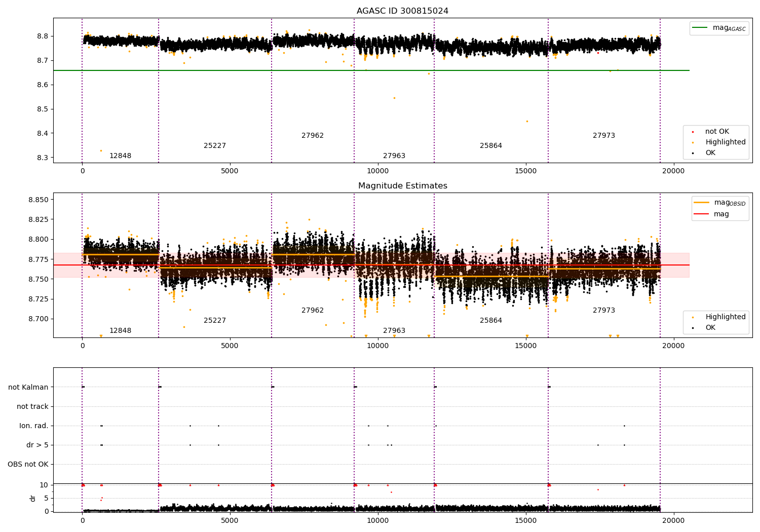Select red 'mag' legend entry in middle plot
Screen dimensions: 760x532
click(711, 214)
